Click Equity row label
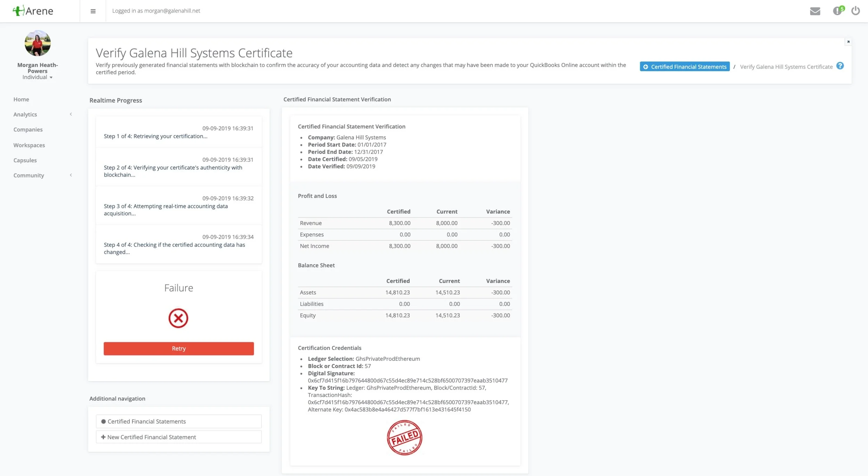This screenshot has height=476, width=868. click(308, 315)
